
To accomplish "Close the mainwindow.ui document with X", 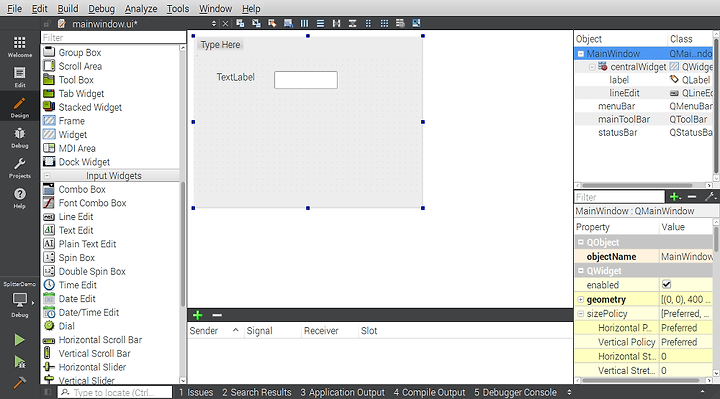I will (x=225, y=23).
